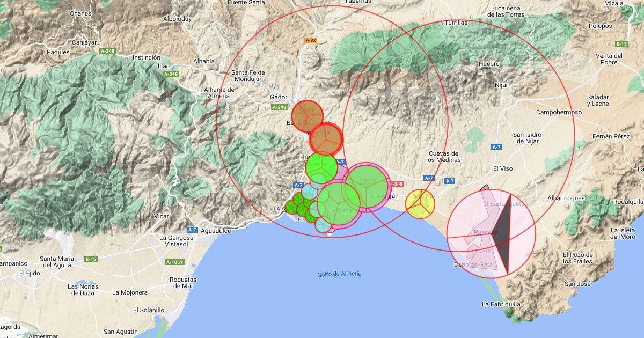The width and height of the screenshot is (644, 338).
Task: Select the La Mojonera label
Action: 129,293
